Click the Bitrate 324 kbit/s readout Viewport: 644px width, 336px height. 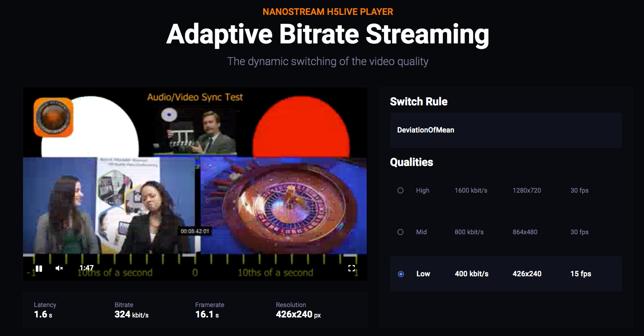coord(131,314)
